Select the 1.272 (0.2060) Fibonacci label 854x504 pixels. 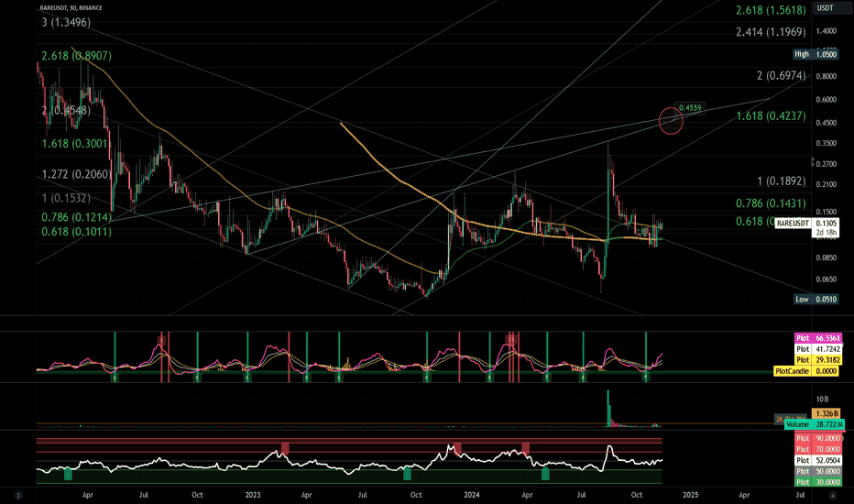point(76,174)
